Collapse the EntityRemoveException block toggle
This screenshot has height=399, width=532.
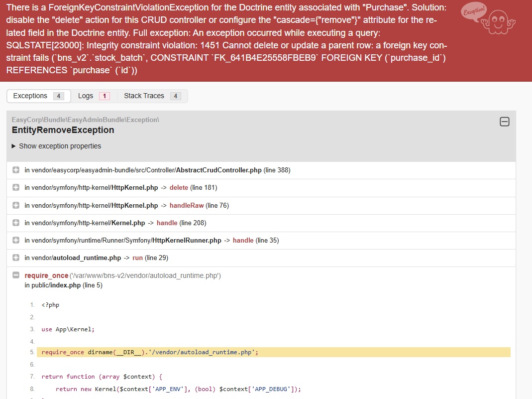pos(504,122)
